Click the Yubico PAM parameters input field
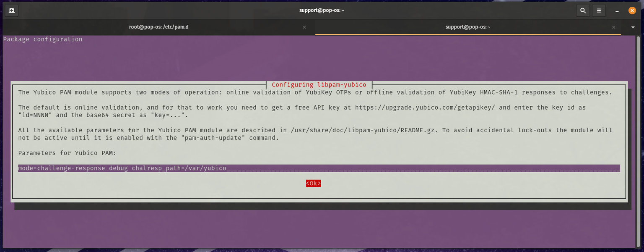The height and width of the screenshot is (252, 644). pyautogui.click(x=419, y=168)
